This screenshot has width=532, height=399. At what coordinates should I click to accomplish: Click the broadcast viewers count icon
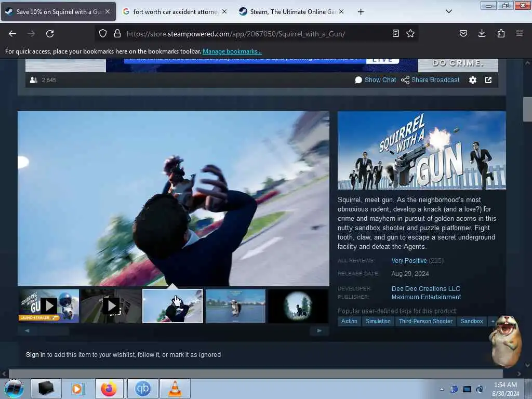pyautogui.click(x=34, y=80)
